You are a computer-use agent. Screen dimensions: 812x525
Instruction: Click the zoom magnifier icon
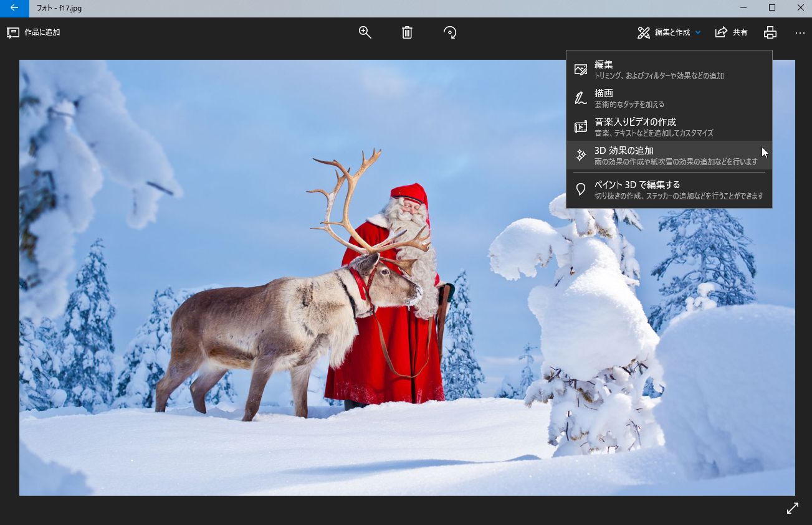tap(365, 32)
